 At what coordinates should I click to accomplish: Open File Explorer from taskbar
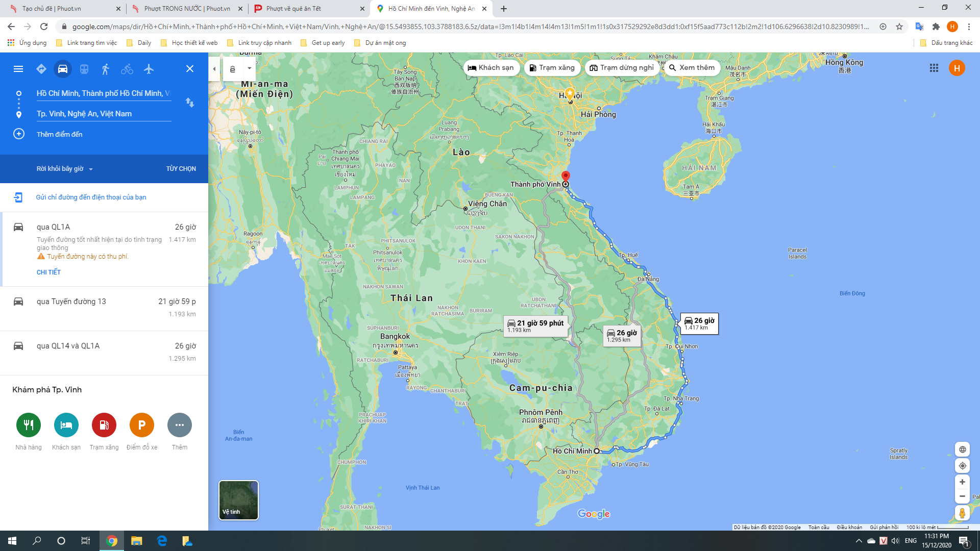click(x=136, y=541)
